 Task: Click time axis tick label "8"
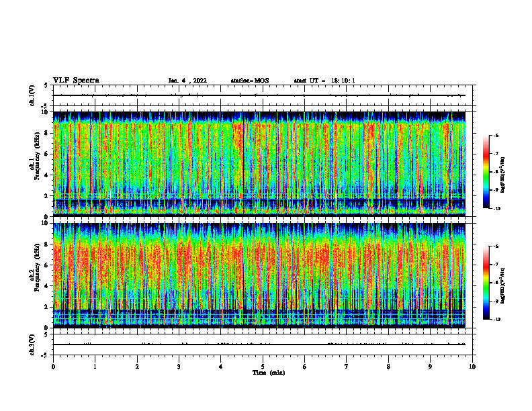coord(388,367)
